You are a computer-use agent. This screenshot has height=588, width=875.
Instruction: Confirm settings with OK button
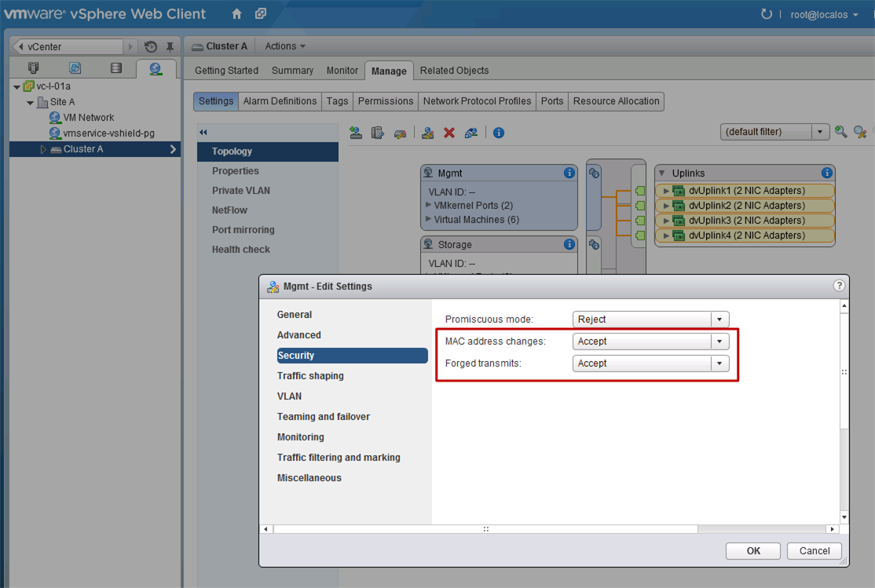pyautogui.click(x=753, y=550)
